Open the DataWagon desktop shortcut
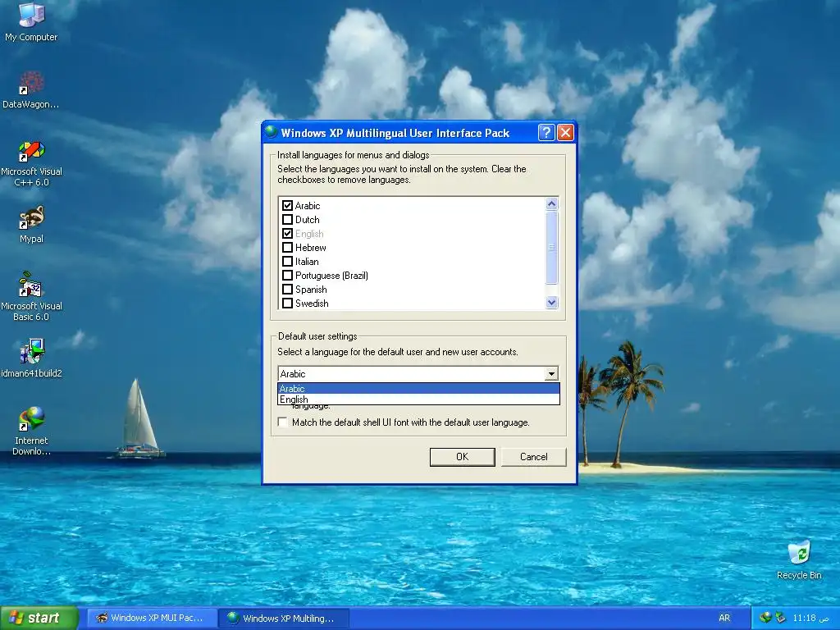 pyautogui.click(x=31, y=89)
